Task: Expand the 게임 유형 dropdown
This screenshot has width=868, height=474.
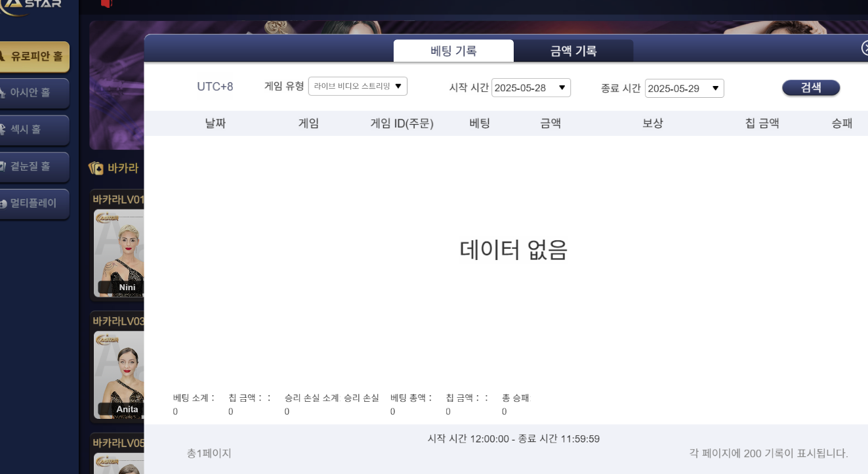Action: coord(358,86)
